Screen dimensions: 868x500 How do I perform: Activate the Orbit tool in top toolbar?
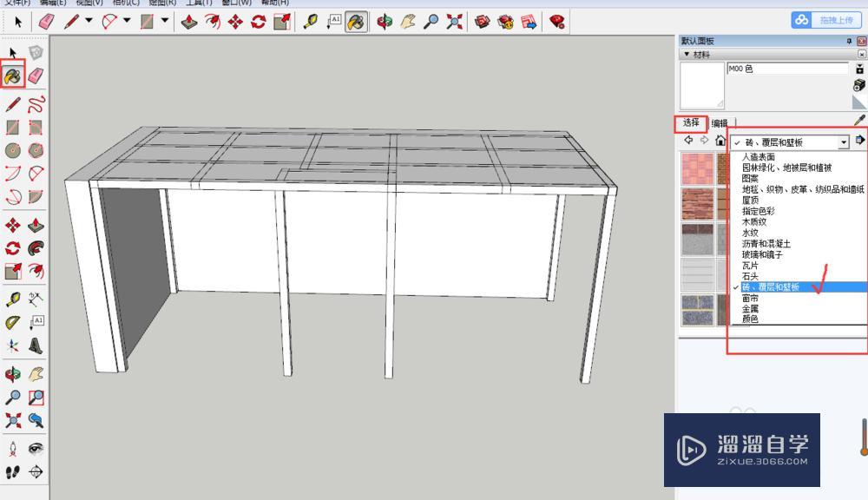385,22
